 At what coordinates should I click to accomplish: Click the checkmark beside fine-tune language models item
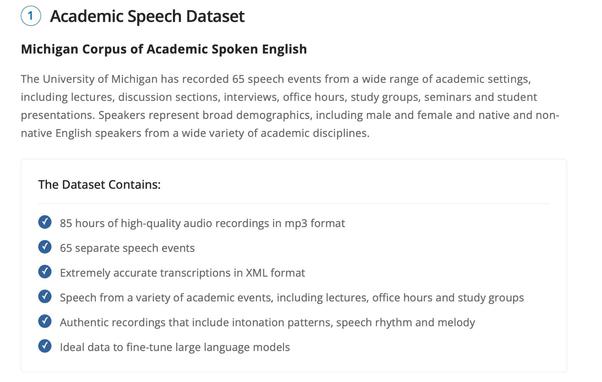pyautogui.click(x=45, y=346)
